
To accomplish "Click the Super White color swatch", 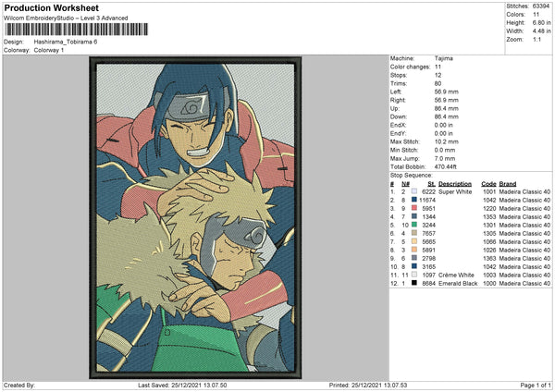I will coord(414,191).
